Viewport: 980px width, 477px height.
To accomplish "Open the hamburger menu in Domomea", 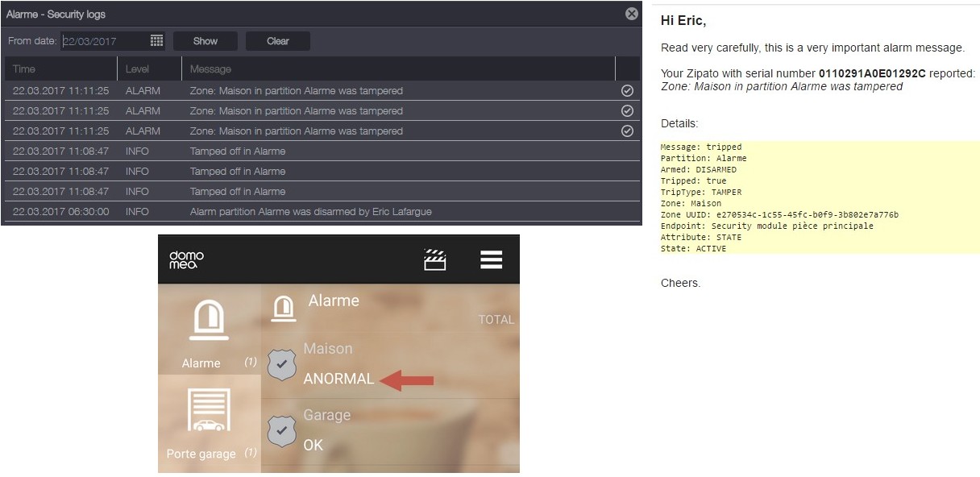I will [x=491, y=259].
